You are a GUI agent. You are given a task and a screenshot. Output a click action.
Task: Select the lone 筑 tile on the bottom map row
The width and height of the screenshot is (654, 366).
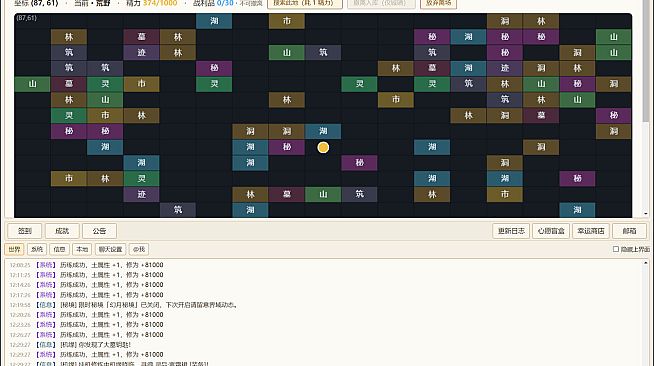178,210
